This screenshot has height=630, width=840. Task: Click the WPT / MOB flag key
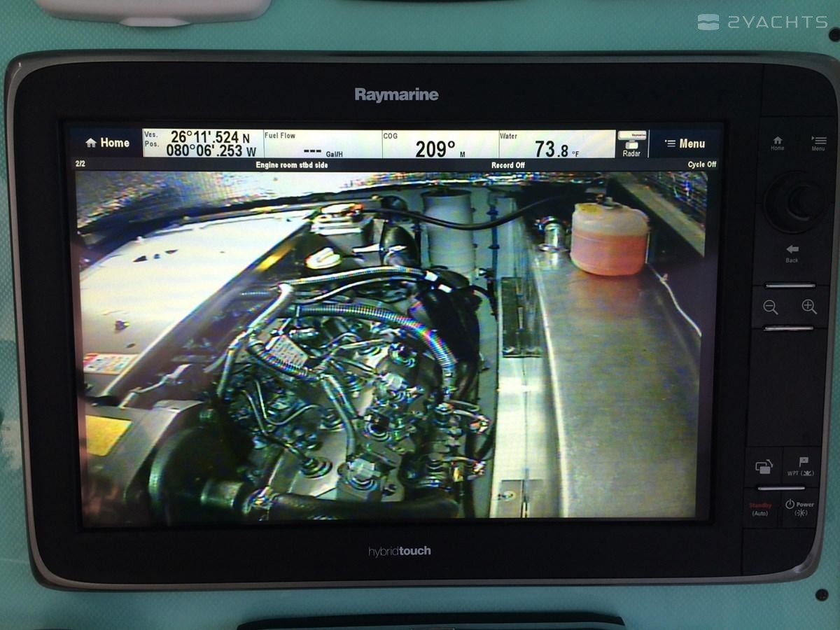[x=801, y=466]
